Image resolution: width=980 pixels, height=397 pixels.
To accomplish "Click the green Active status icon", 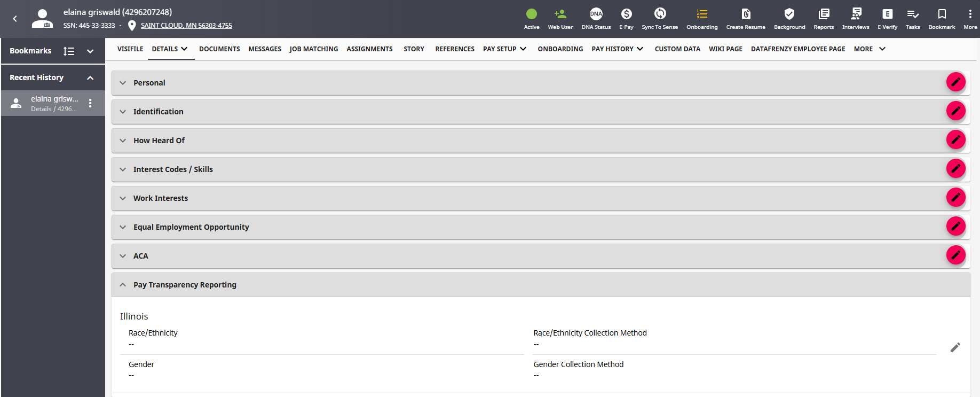I will tap(531, 14).
